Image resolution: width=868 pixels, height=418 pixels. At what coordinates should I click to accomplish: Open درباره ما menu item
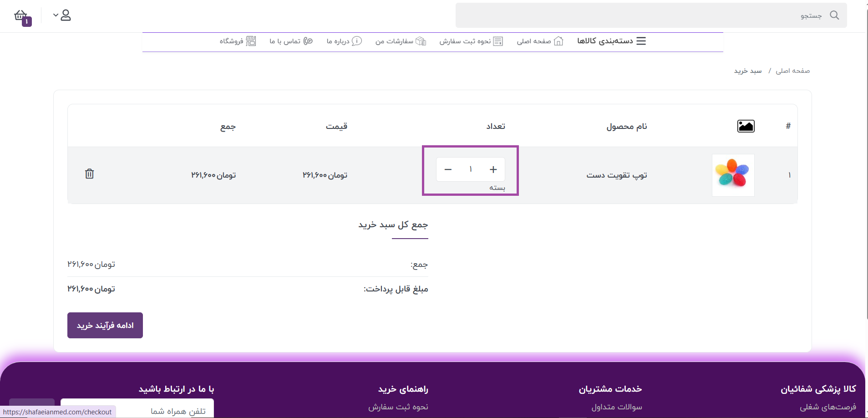pyautogui.click(x=344, y=41)
